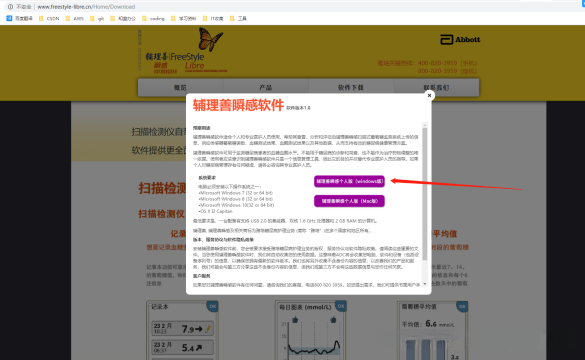Click the popup scrollbar up arrow
Image resolution: width=585 pixels, height=360 pixels.
click(425, 125)
